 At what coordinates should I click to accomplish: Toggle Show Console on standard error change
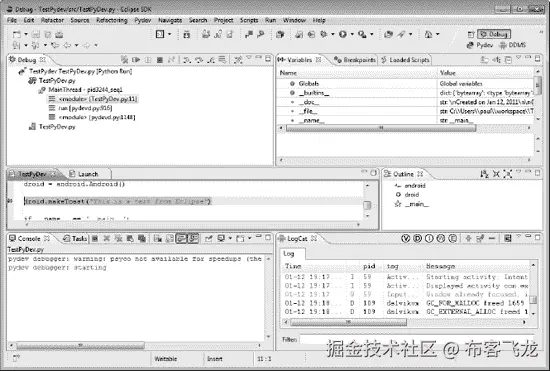pos(193,239)
